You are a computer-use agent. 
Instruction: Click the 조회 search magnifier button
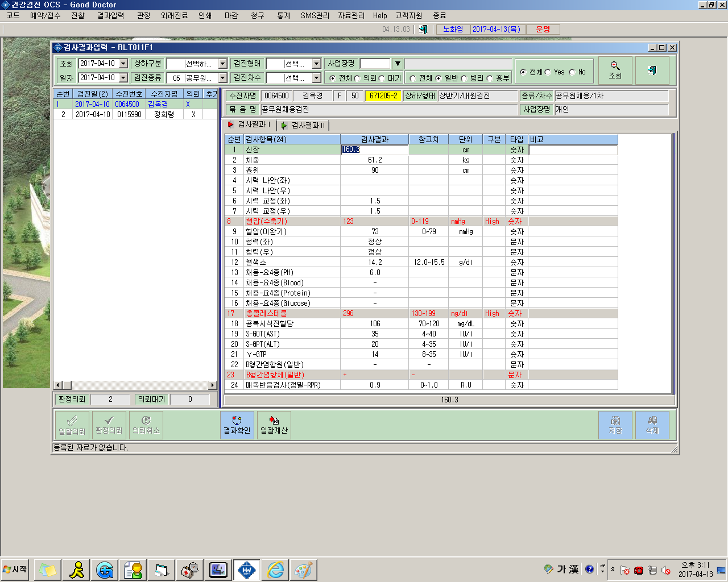pyautogui.click(x=615, y=70)
